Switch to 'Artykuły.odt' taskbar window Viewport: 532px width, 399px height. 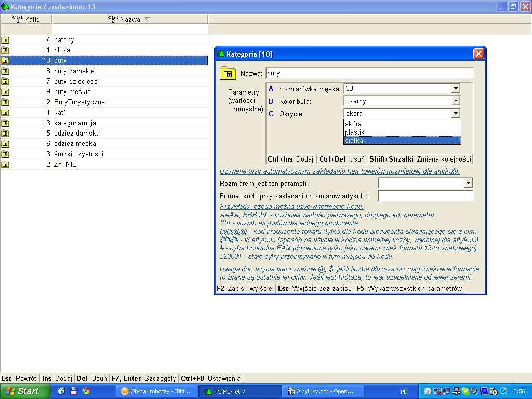pos(322,391)
